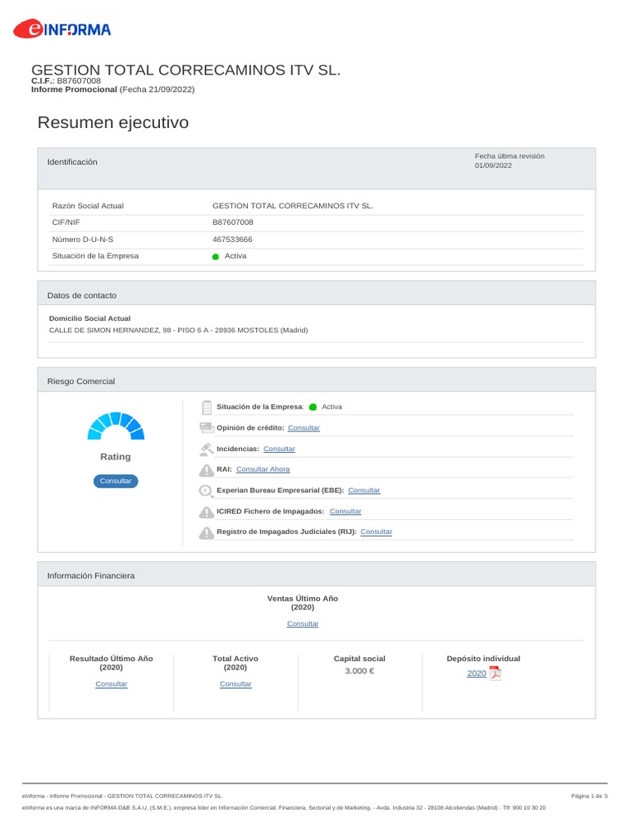The width and height of the screenshot is (630, 840).
Task: Click the Consultar Ahora link for RAI
Action: click(x=262, y=469)
